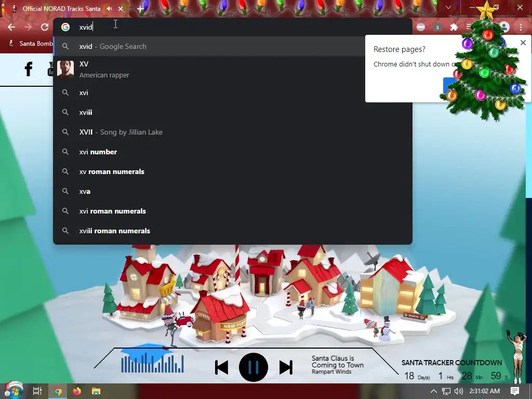The width and height of the screenshot is (532, 399).
Task: Open the Chrome three-dot menu
Action: pos(521,27)
